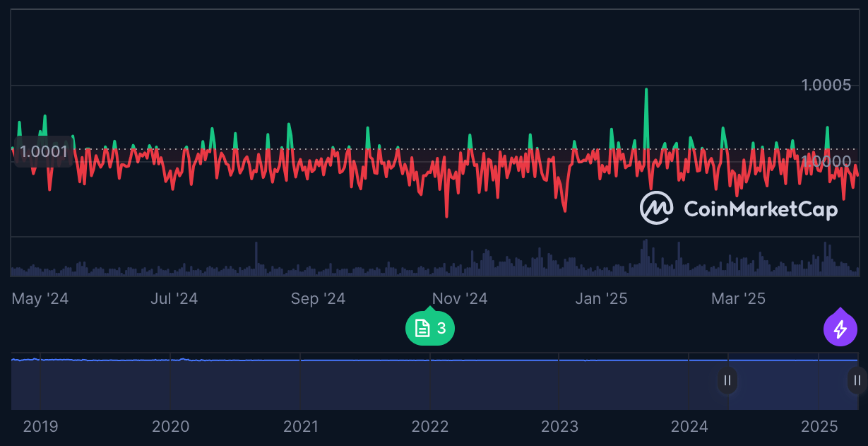Click the green document icon above the timeline

point(421,327)
